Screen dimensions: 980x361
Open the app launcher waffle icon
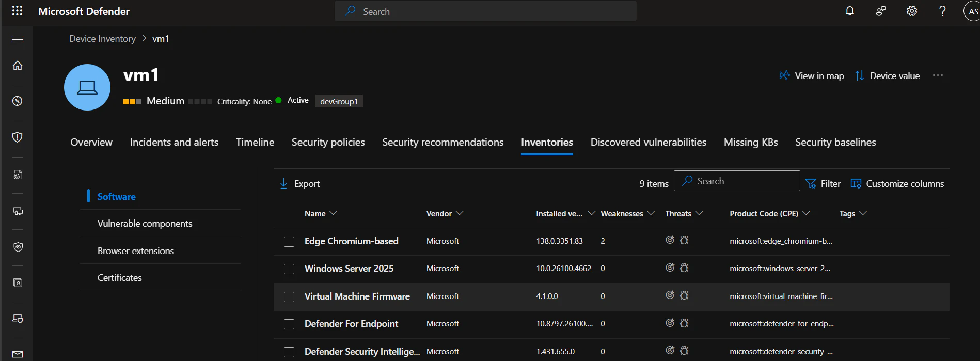tap(17, 11)
